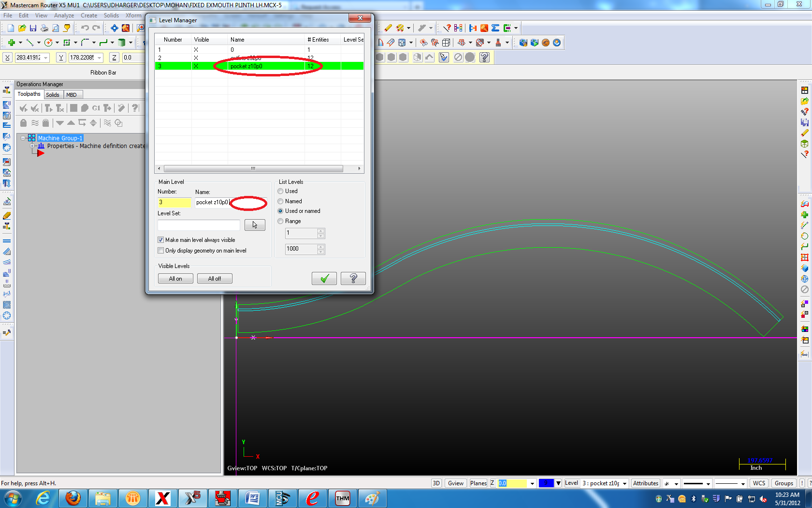Click the Level Set select cursor button

[255, 225]
